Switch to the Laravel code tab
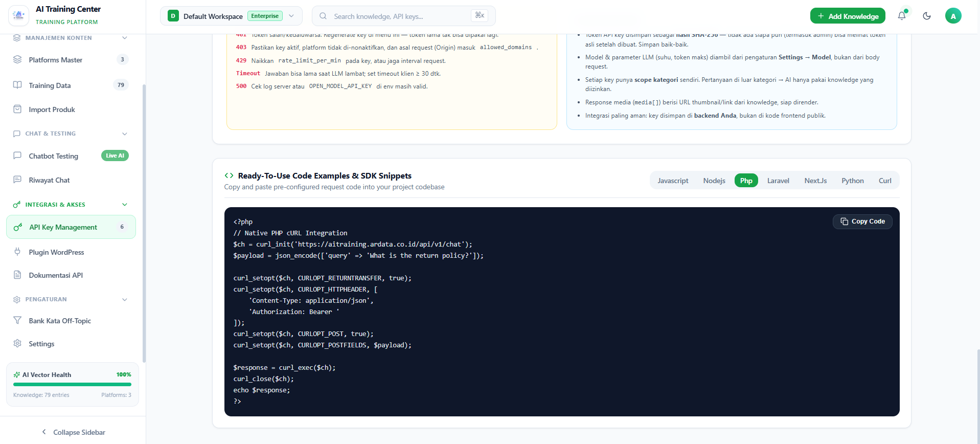The image size is (980, 444). point(778,181)
